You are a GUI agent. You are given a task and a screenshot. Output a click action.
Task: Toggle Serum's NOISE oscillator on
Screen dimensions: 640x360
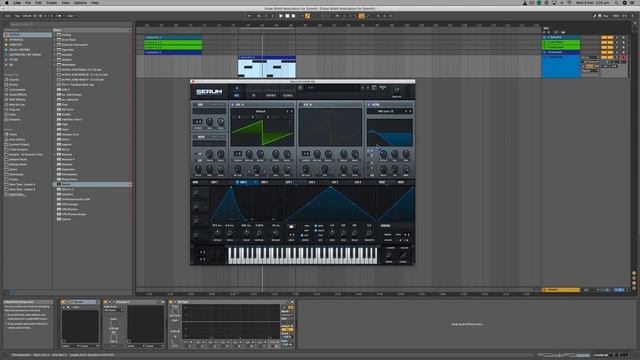pyautogui.click(x=195, y=137)
